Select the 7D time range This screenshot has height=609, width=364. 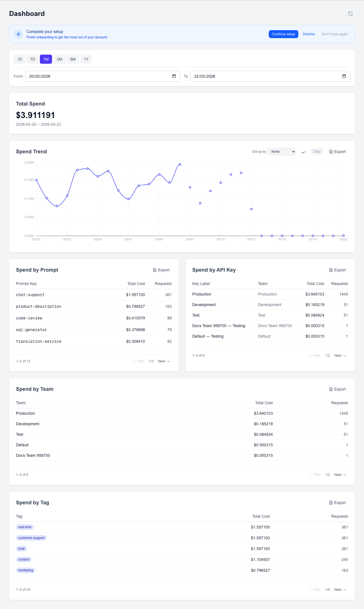[33, 59]
